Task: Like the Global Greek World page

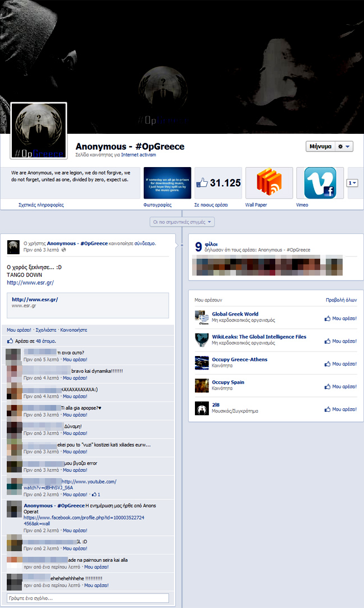Action: point(341,318)
